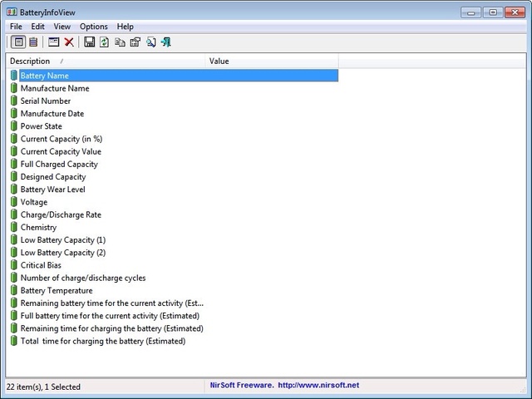
Task: Maximize the BatteryInfoView window
Action: pyautogui.click(x=493, y=12)
